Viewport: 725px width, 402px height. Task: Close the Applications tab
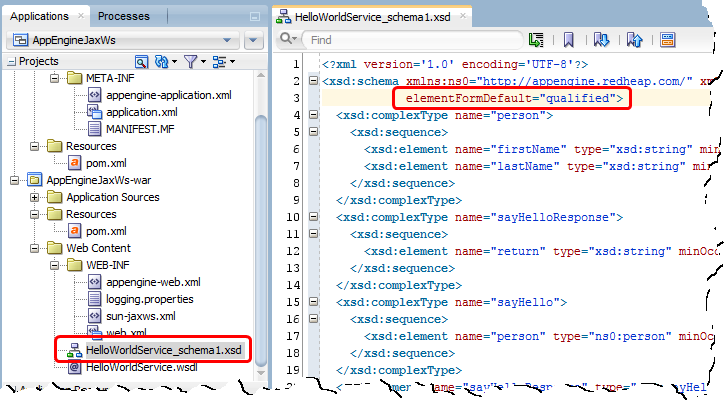point(81,16)
